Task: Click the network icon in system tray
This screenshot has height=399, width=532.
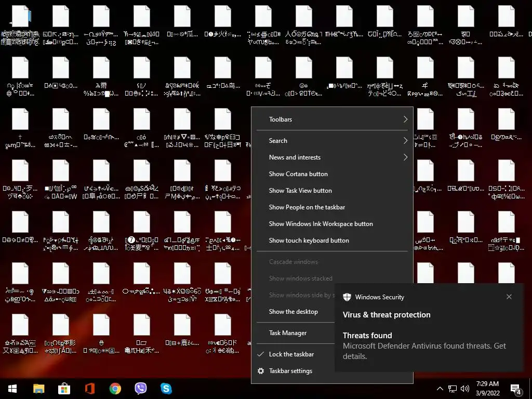Action: (453, 389)
